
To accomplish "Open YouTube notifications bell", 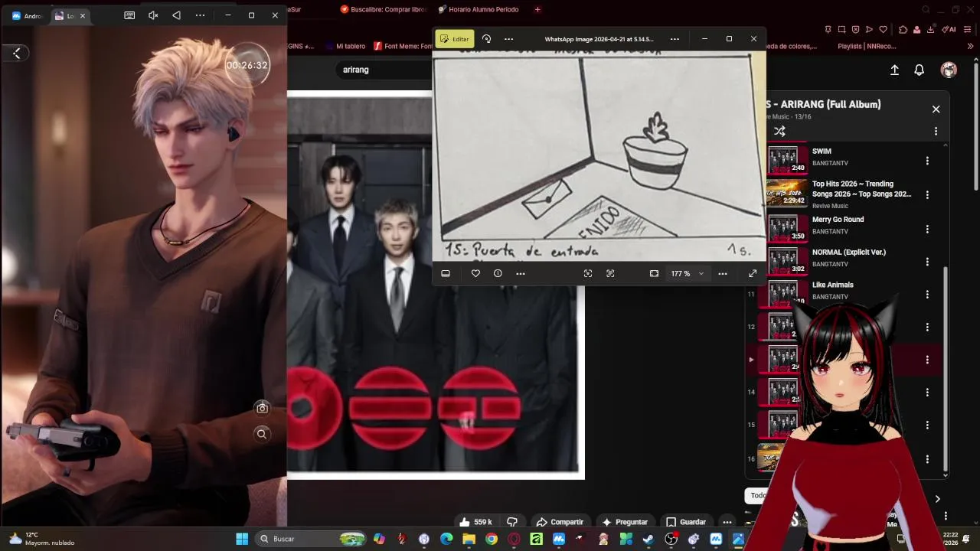I will point(920,70).
